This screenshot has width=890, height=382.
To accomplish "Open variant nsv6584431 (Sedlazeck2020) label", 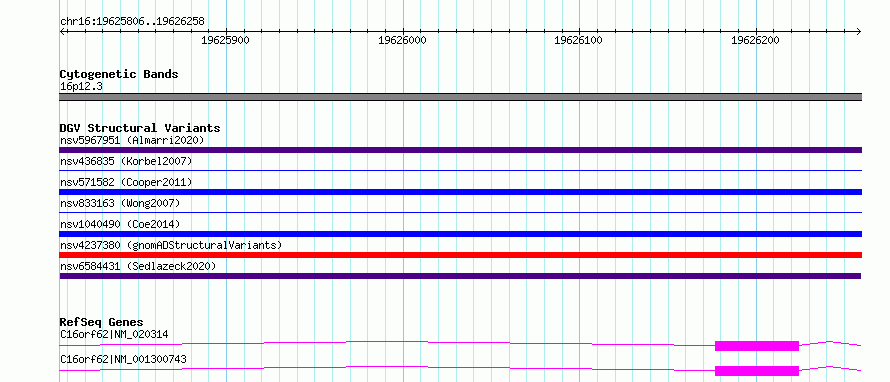I will point(138,266).
